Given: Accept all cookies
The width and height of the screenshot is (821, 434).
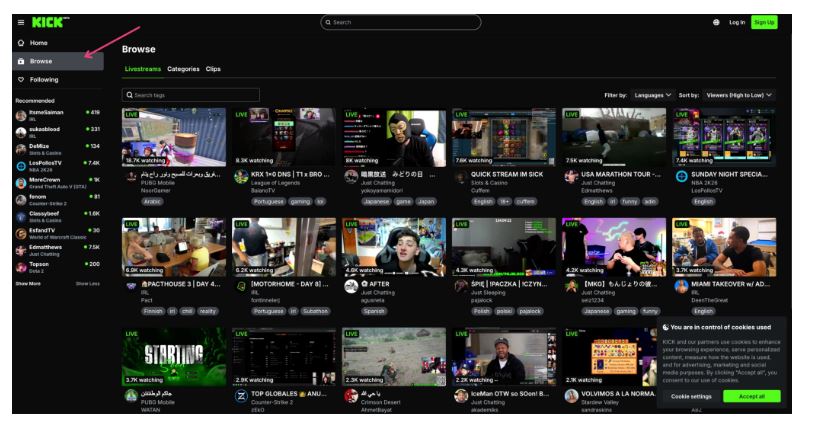Looking at the screenshot, I should click(751, 396).
